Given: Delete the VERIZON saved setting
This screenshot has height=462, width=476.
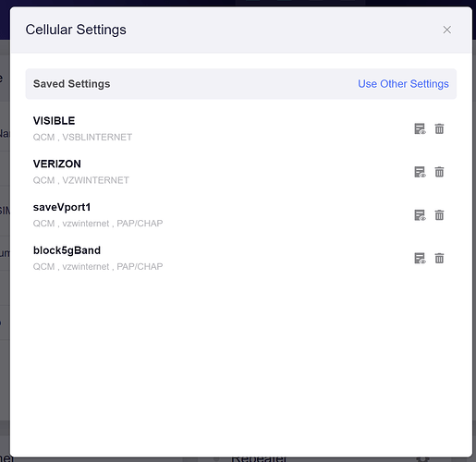Looking at the screenshot, I should 439,172.
